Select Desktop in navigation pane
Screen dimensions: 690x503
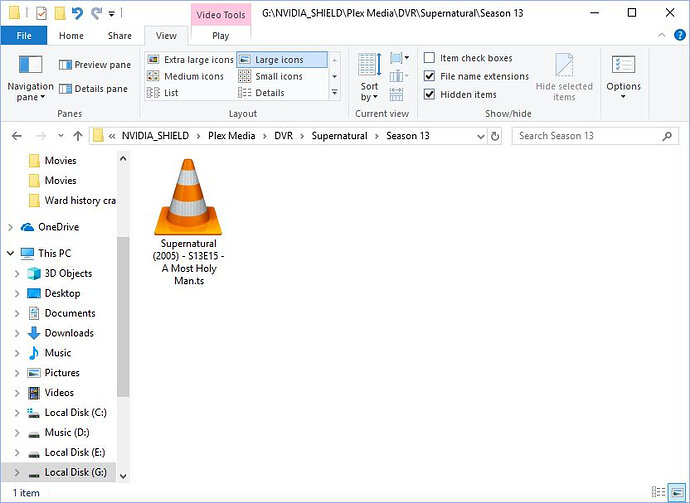(54, 293)
